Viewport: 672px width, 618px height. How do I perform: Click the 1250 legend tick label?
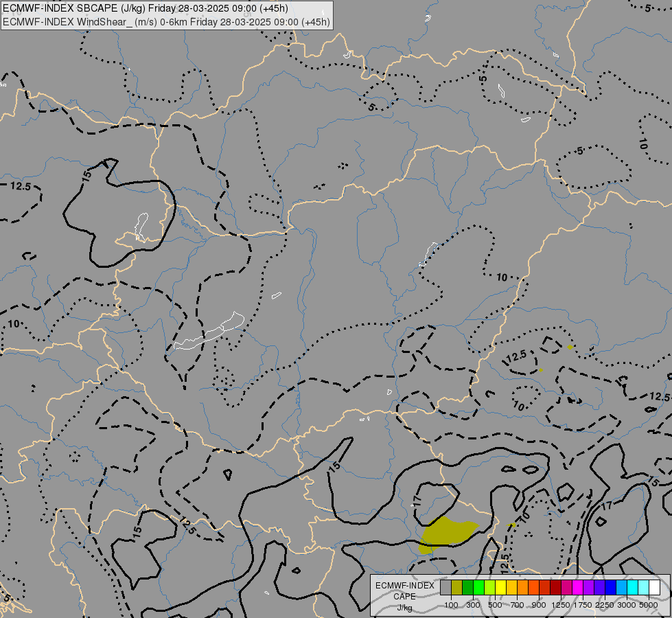(x=561, y=605)
